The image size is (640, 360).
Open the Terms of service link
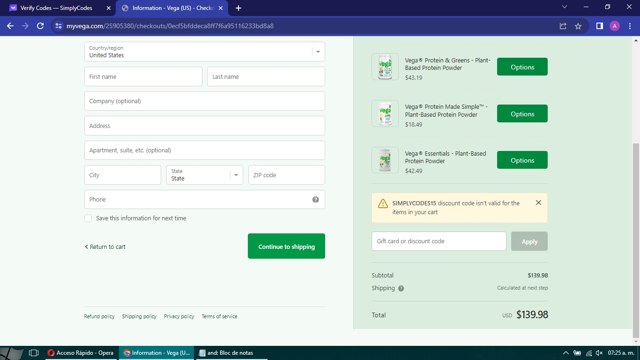(219, 316)
